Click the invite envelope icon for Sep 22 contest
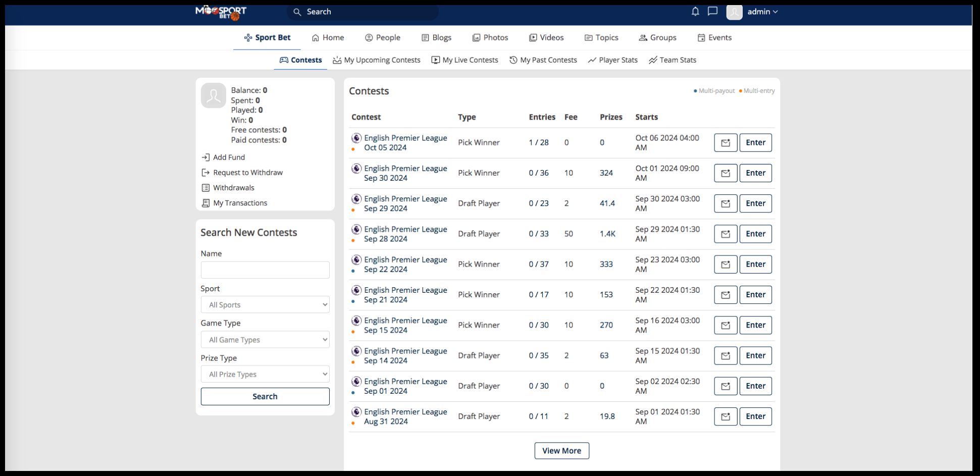Image resolution: width=980 pixels, height=476 pixels. click(726, 265)
